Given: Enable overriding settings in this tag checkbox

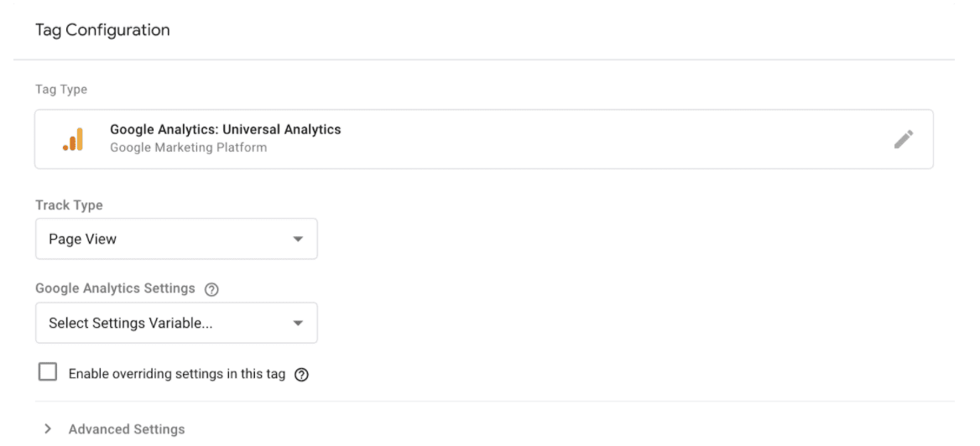Looking at the screenshot, I should point(48,372).
